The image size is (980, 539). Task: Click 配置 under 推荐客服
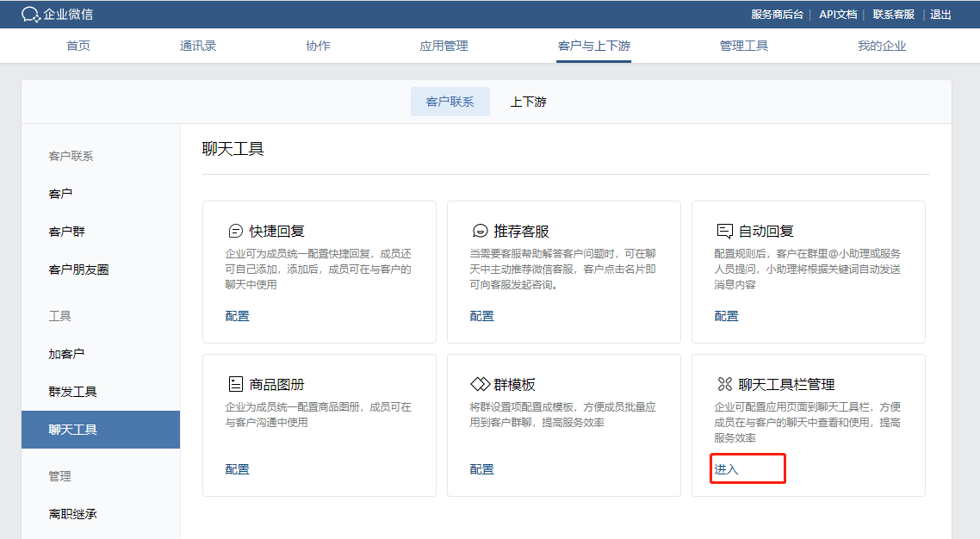click(481, 316)
